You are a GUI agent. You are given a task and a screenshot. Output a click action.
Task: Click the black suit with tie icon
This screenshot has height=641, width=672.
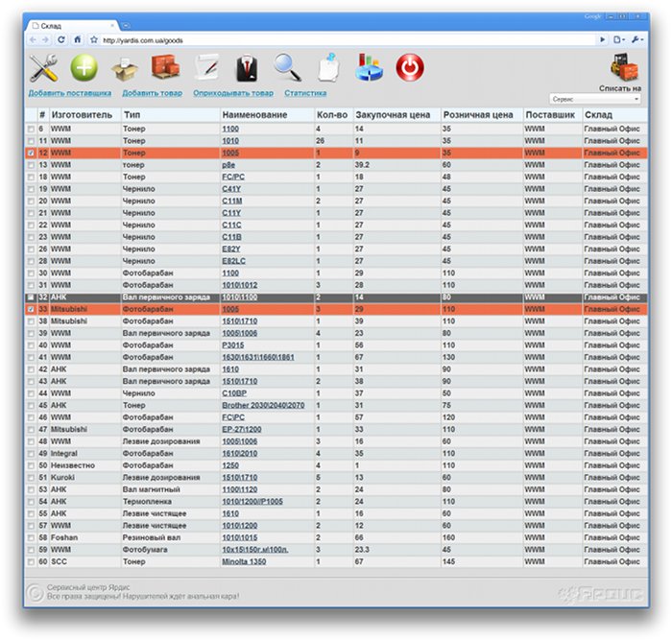pos(248,68)
